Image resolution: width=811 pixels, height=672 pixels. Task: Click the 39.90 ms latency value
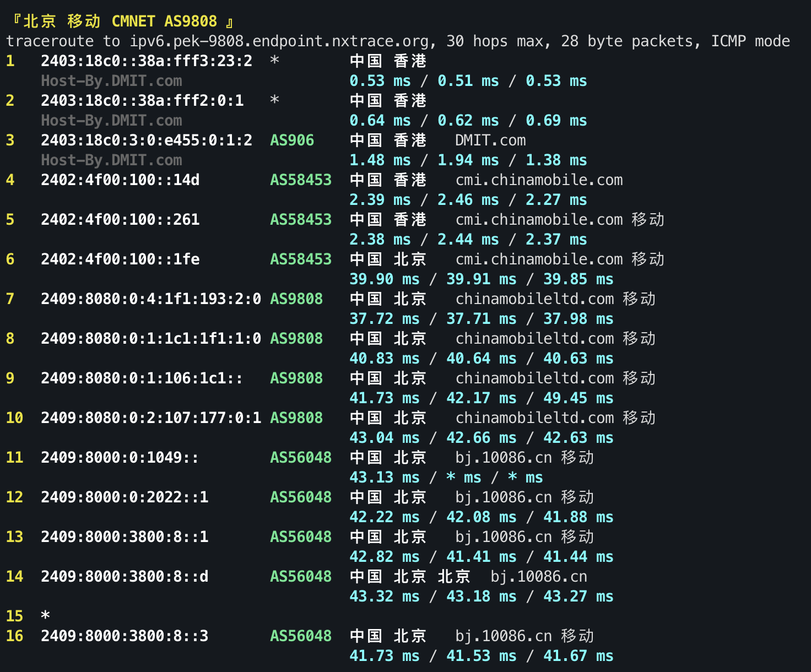click(385, 279)
